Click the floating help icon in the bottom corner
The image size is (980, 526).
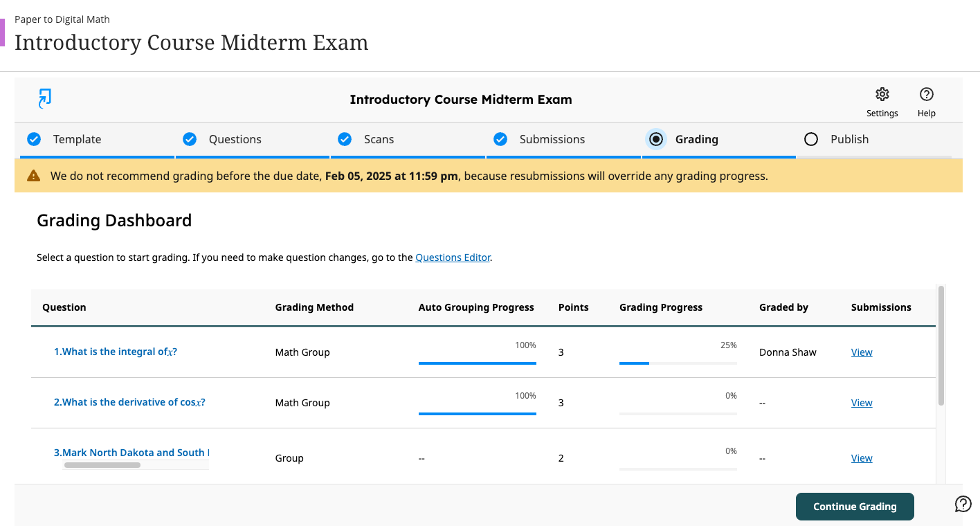coord(963,504)
